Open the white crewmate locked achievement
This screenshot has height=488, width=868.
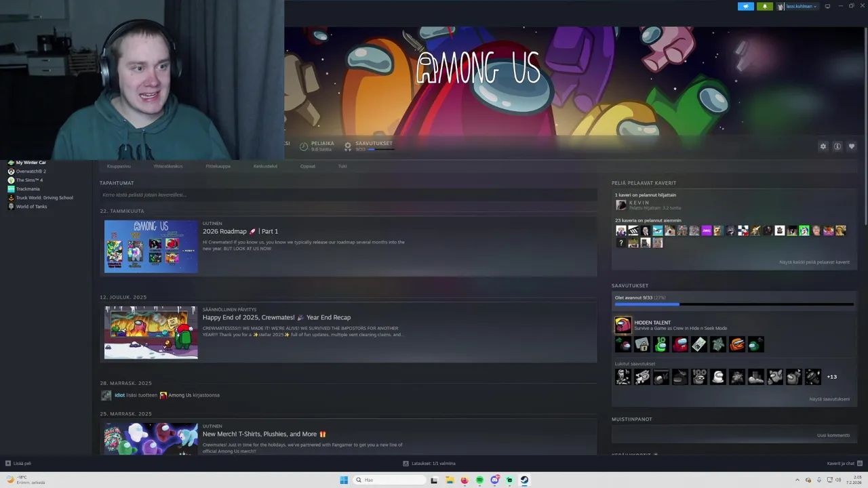pyautogui.click(x=717, y=377)
